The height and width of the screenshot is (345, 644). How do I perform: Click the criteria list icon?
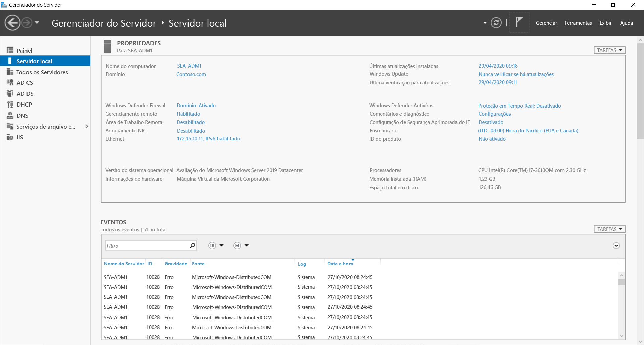point(212,246)
